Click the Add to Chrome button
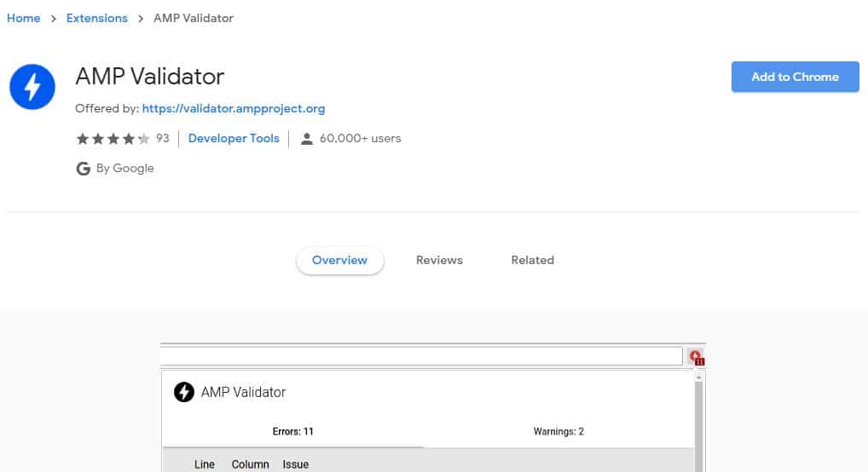This screenshot has height=472, width=868. (795, 77)
